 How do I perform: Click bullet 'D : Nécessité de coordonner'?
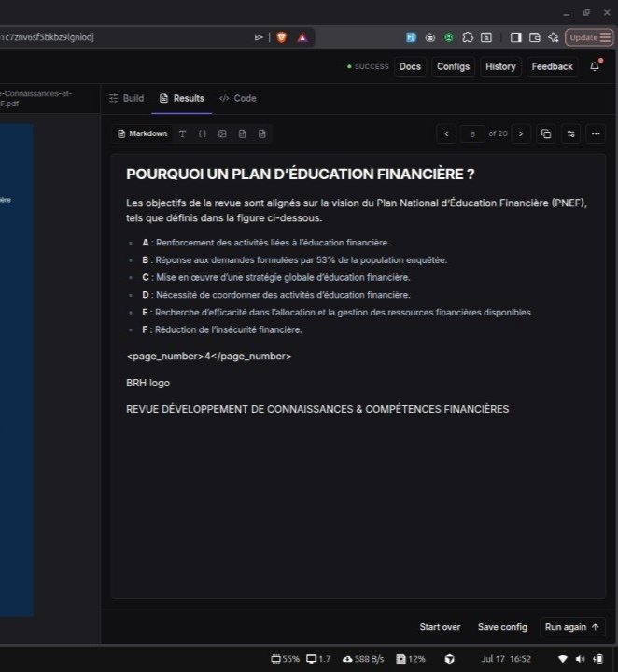[x=276, y=295]
